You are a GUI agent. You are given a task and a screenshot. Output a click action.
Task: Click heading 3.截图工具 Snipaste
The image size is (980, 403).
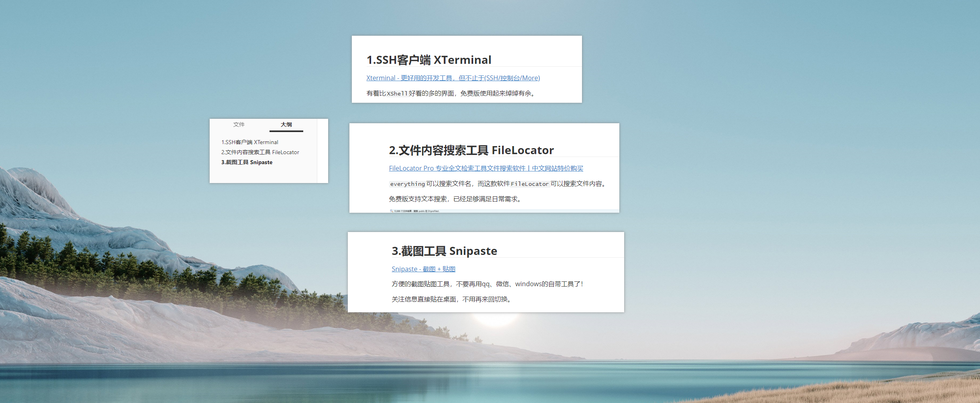pyautogui.click(x=444, y=251)
